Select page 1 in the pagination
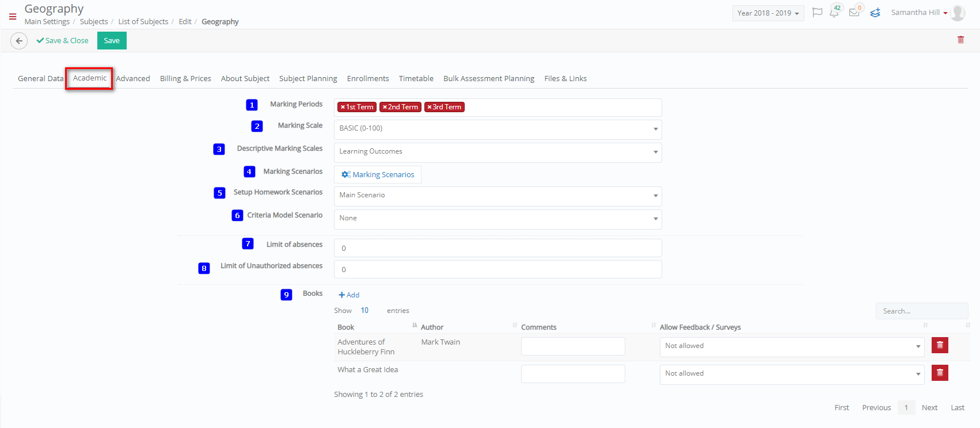This screenshot has width=980, height=428. click(906, 407)
